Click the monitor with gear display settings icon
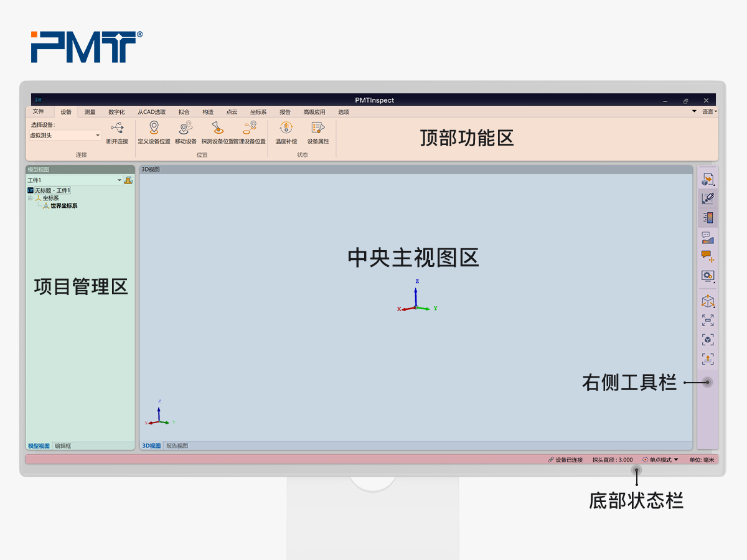The height and width of the screenshot is (560, 747). 708,276
